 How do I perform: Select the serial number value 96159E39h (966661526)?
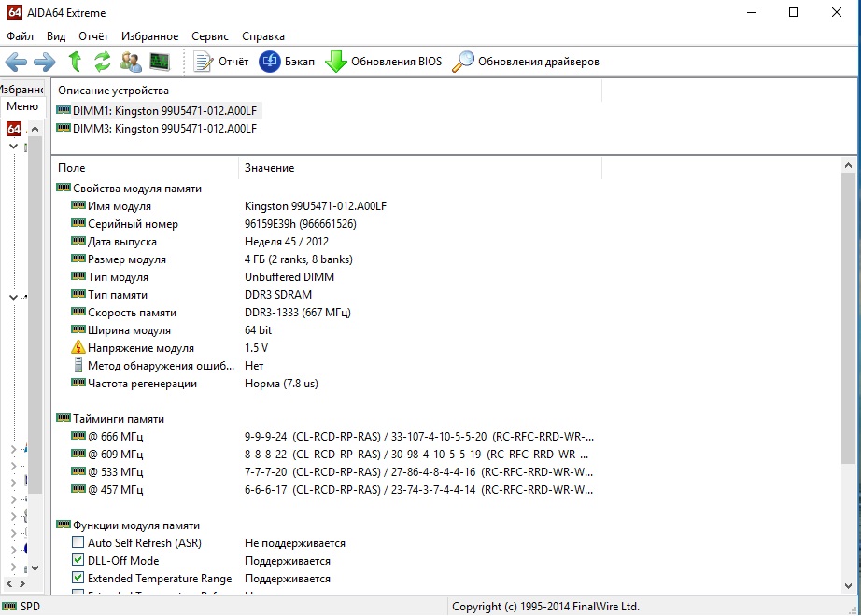(301, 223)
